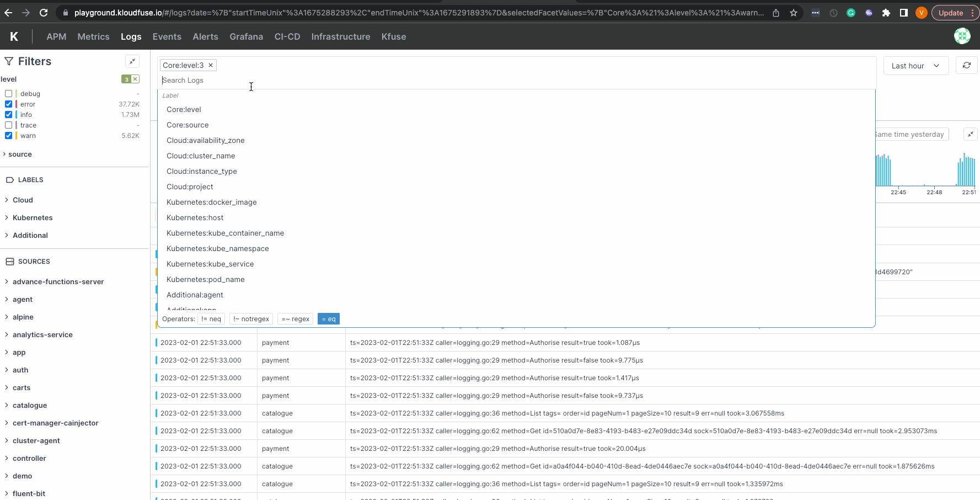Choose Kubernetes:pod_name label suggestion
The image size is (980, 500).
[206, 279]
